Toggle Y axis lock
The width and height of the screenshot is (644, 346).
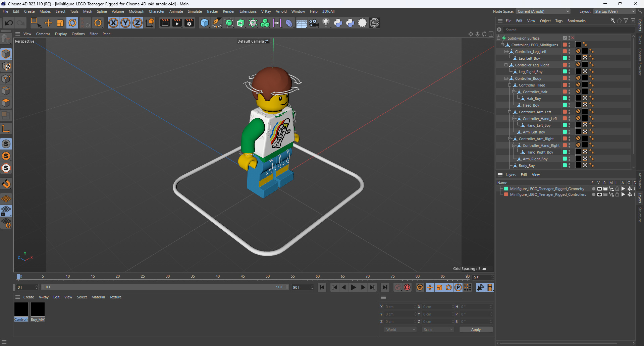click(125, 23)
